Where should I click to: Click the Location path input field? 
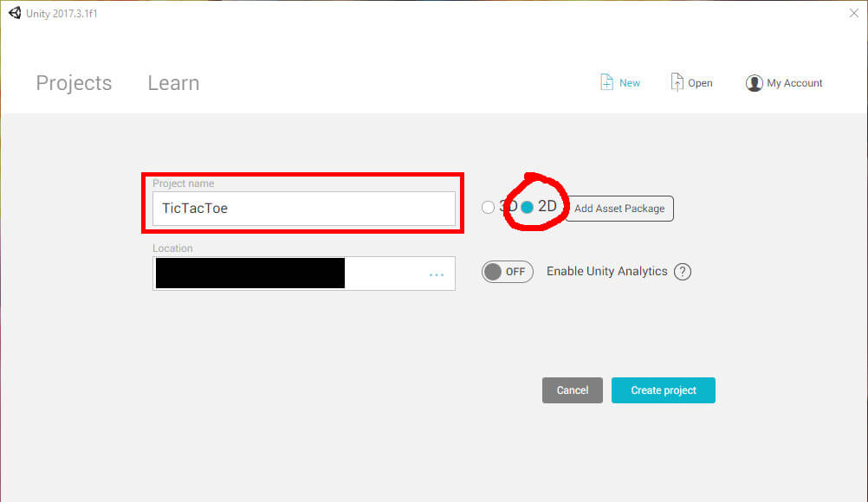tap(304, 274)
